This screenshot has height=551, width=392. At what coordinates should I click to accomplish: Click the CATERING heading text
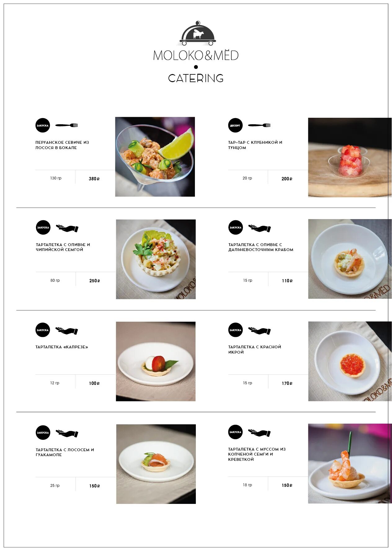tap(196, 78)
